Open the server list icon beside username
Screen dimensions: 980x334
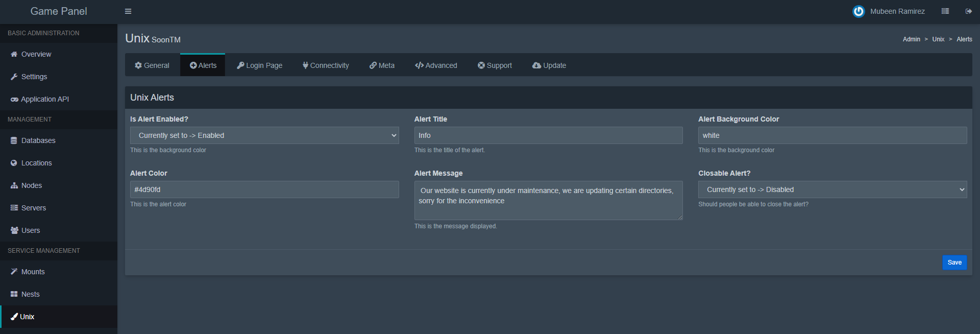click(945, 11)
